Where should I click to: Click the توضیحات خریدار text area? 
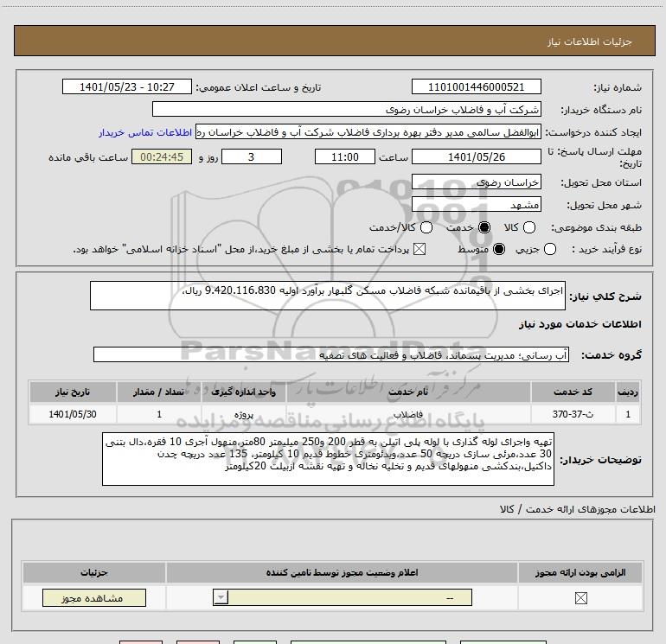(x=328, y=459)
